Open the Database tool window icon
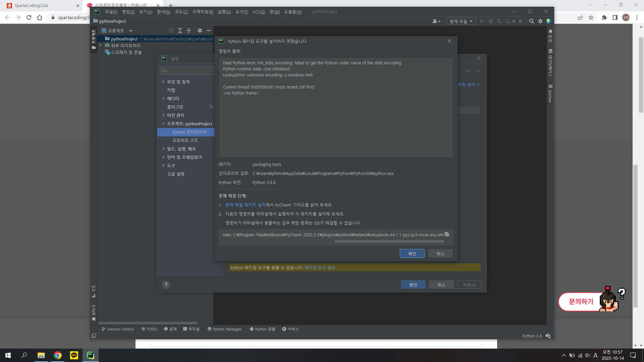644x362 pixels. (550, 51)
